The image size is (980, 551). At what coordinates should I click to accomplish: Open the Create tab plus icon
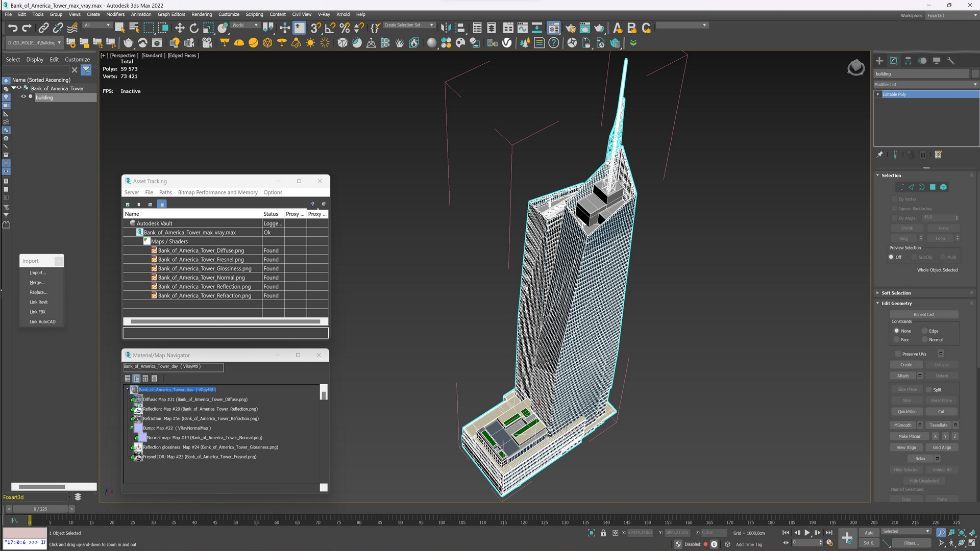tap(879, 61)
